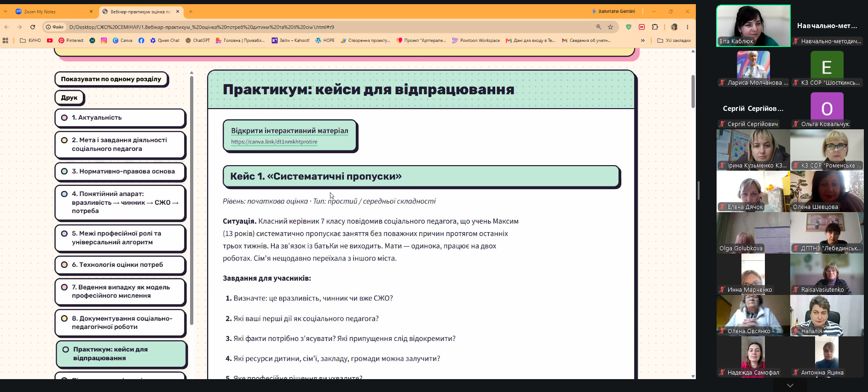Select radio circle for 5. Межі професійної ролі
Image resolution: width=868 pixels, height=392 pixels.
pyautogui.click(x=64, y=234)
